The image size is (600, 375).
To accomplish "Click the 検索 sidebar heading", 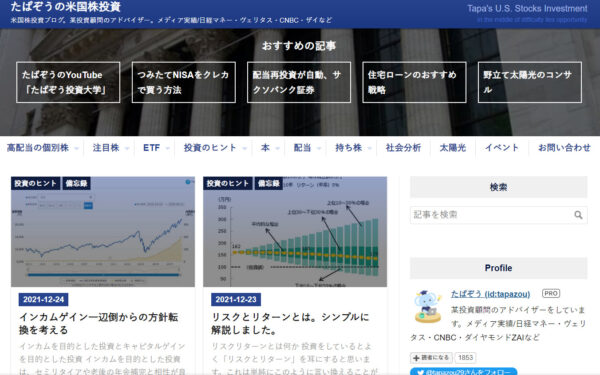I will 498,187.
